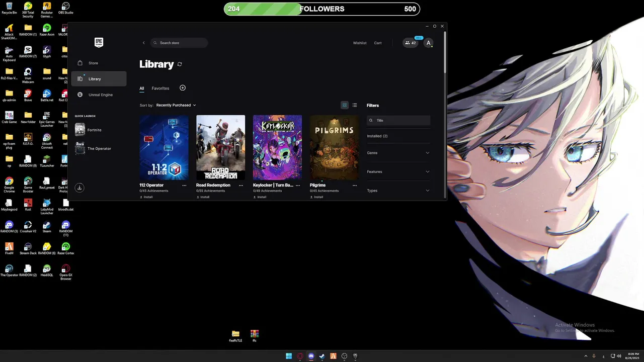Select the Google Chrome desktop icon
This screenshot has height=362, width=644.
click(9, 185)
